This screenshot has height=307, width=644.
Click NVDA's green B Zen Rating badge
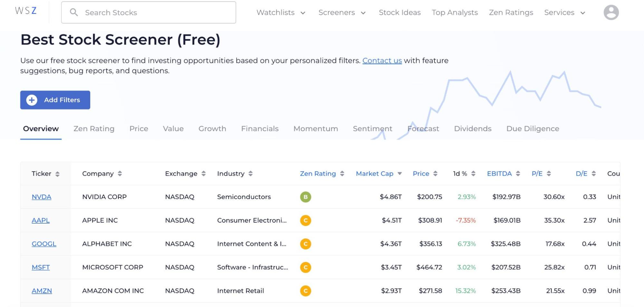click(305, 197)
